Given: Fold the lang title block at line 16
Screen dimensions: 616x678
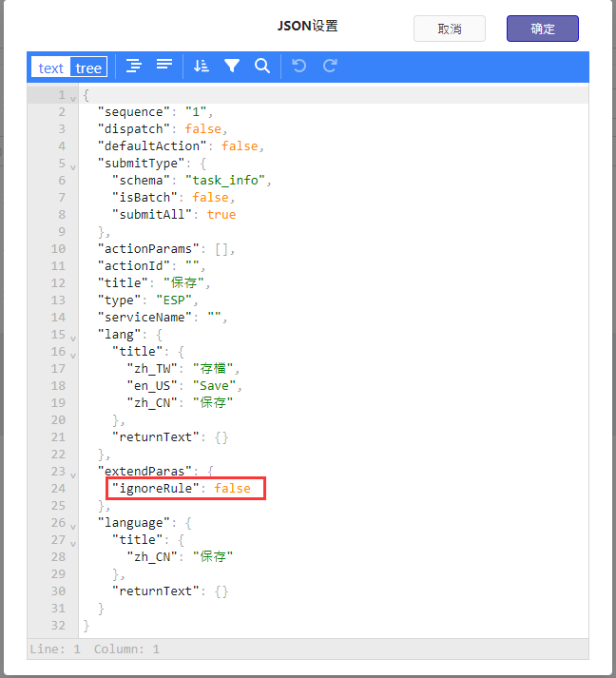Looking at the screenshot, I should click(x=73, y=356).
